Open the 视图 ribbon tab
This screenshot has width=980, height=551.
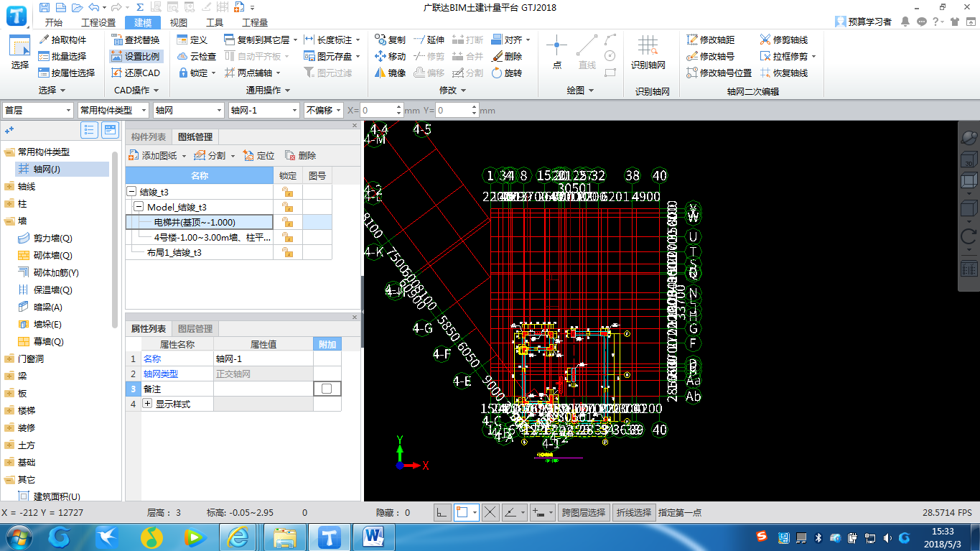click(x=179, y=22)
